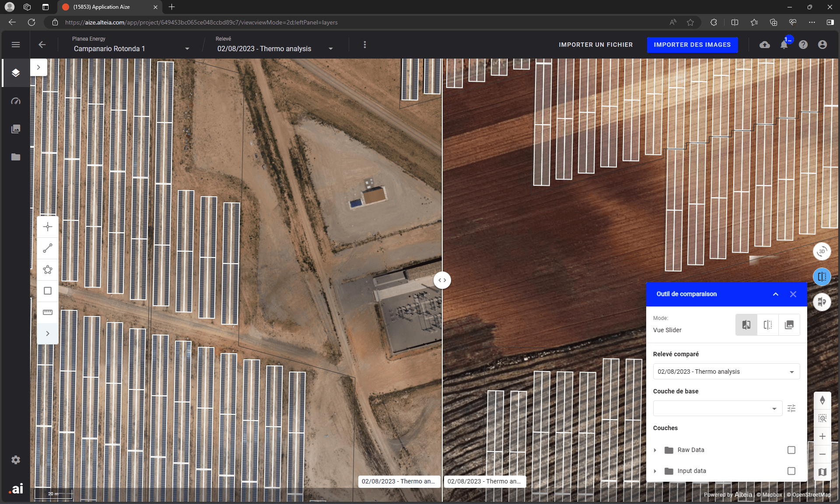This screenshot has width=840, height=504.
Task: Switch the map to 3D view
Action: pyautogui.click(x=822, y=251)
